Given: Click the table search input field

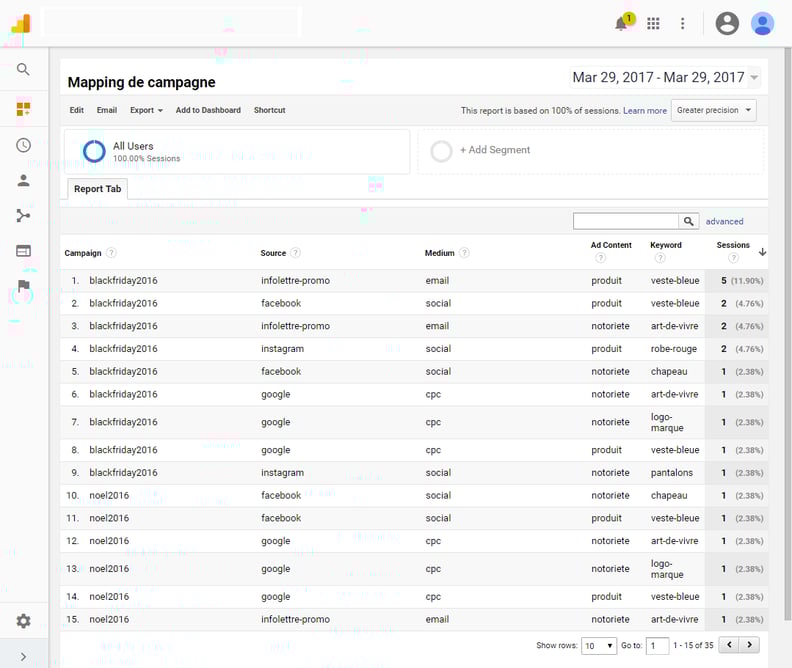Looking at the screenshot, I should 626,221.
